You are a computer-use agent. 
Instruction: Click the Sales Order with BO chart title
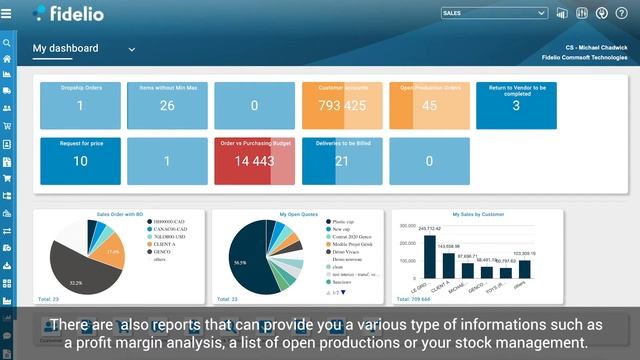tap(120, 214)
